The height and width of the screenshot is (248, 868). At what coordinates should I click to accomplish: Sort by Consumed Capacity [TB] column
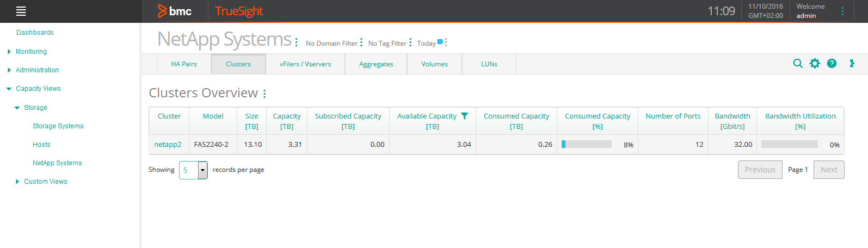pyautogui.click(x=516, y=121)
